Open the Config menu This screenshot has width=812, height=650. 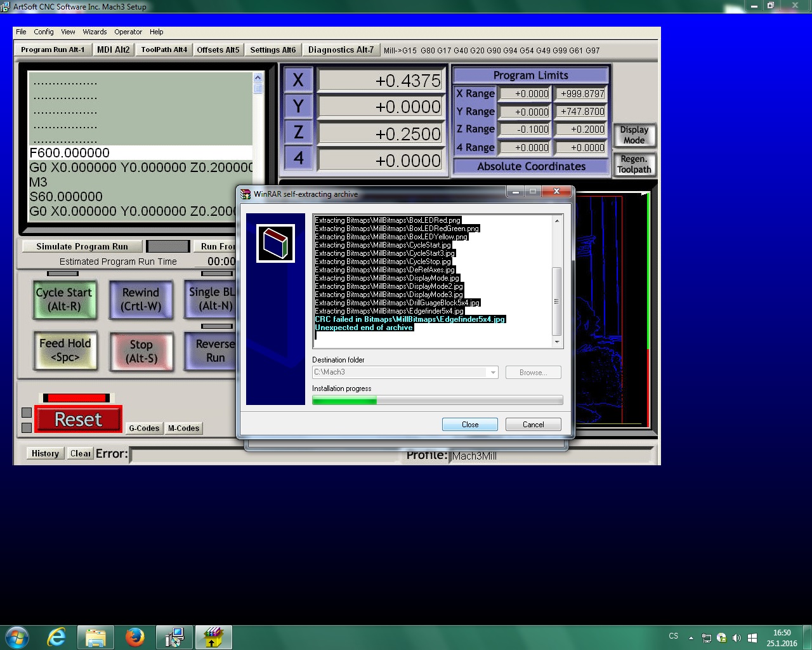coord(44,32)
